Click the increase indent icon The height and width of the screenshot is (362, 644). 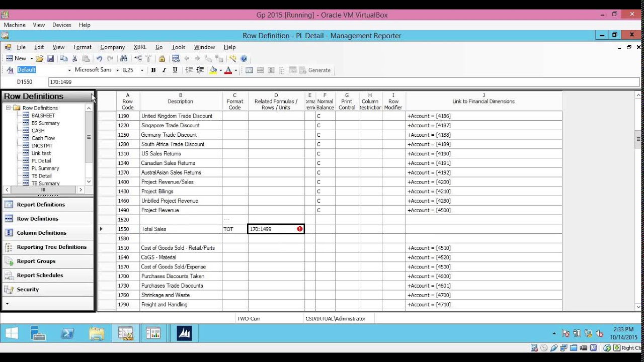(x=200, y=70)
